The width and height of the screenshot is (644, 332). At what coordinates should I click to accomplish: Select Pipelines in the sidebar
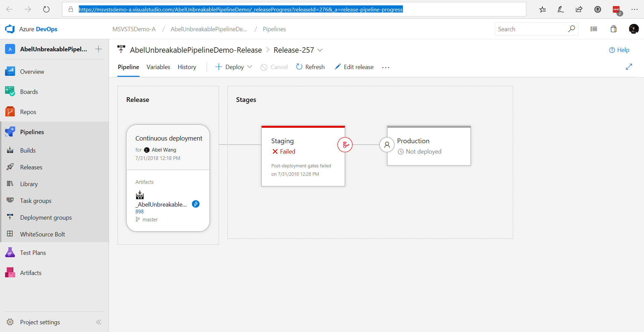click(32, 132)
